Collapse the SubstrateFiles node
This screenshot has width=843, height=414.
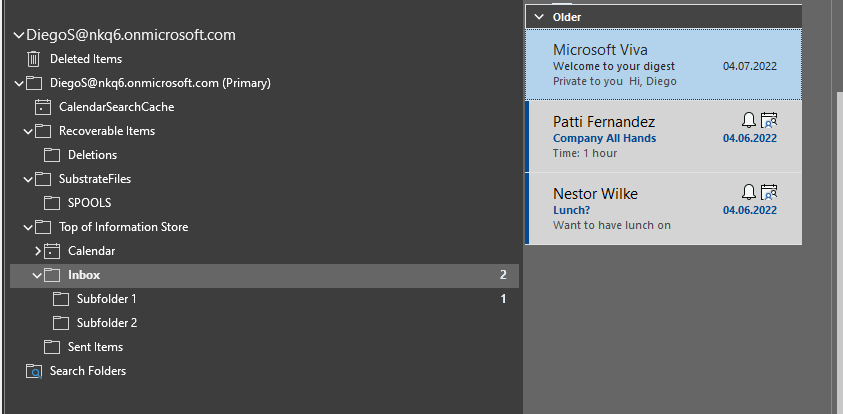tap(28, 179)
